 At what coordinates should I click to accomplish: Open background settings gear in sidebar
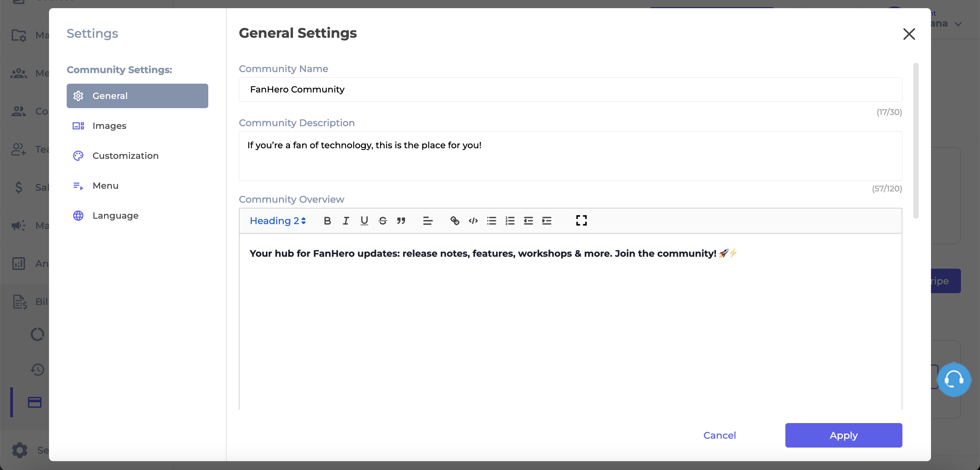pyautogui.click(x=20, y=450)
